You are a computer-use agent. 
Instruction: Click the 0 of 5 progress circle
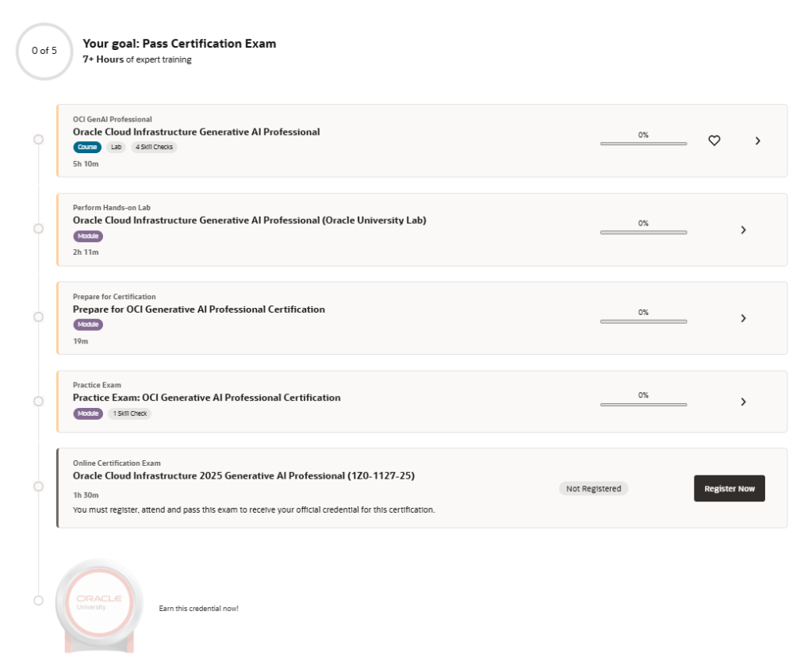(x=44, y=51)
